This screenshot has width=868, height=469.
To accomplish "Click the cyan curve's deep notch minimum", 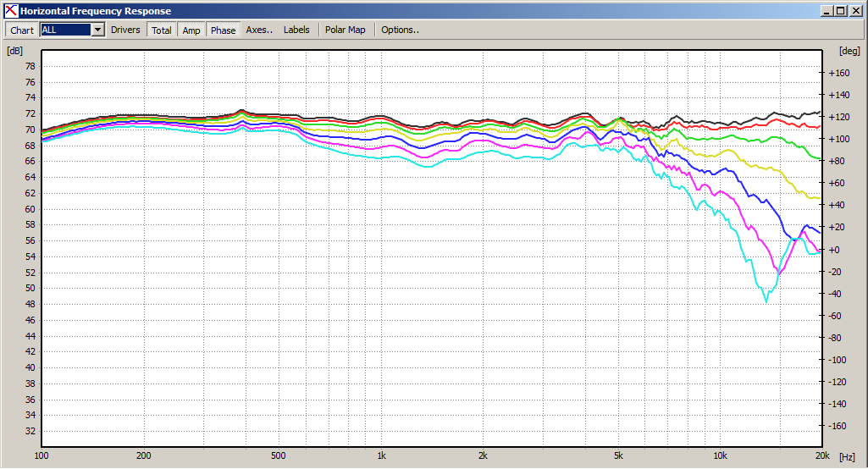I will click(x=766, y=301).
